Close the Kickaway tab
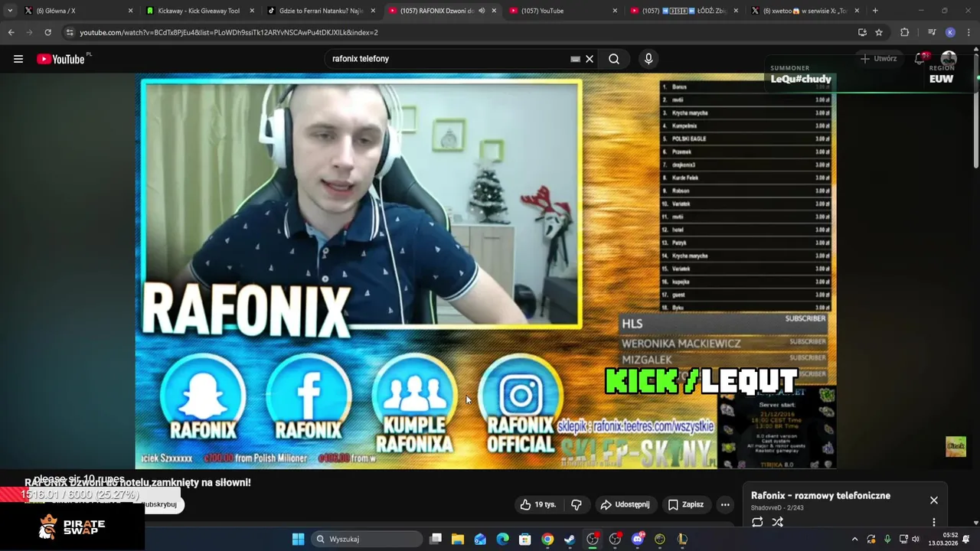980x551 pixels. click(252, 11)
